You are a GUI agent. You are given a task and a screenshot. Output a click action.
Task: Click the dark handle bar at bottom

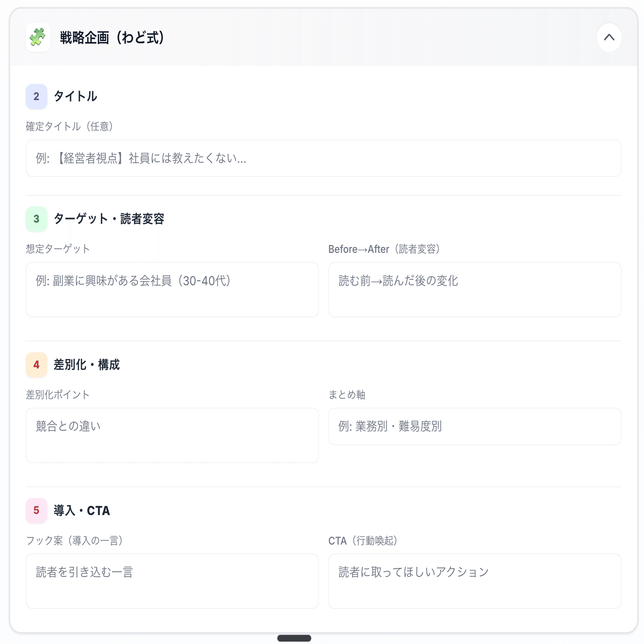pos(294,638)
